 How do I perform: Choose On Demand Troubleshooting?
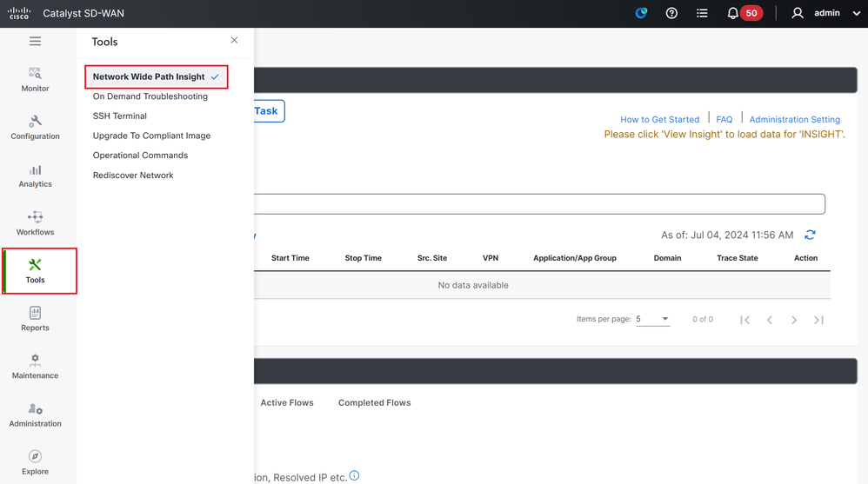pos(150,96)
